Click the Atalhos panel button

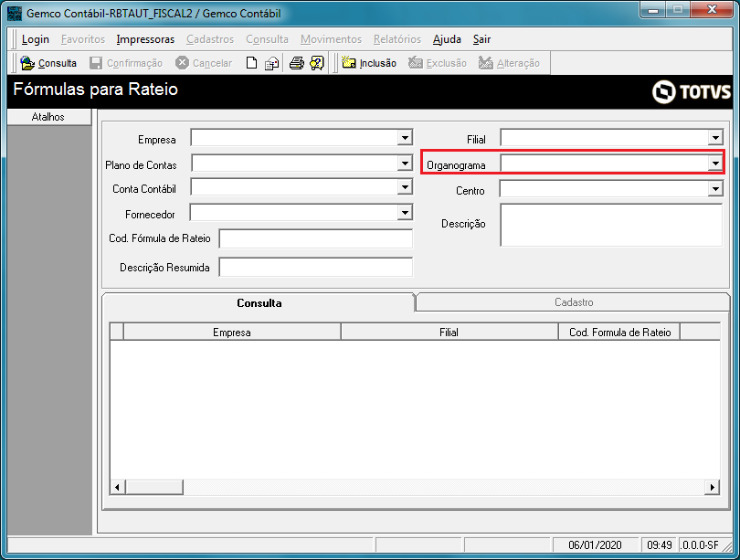(49, 117)
